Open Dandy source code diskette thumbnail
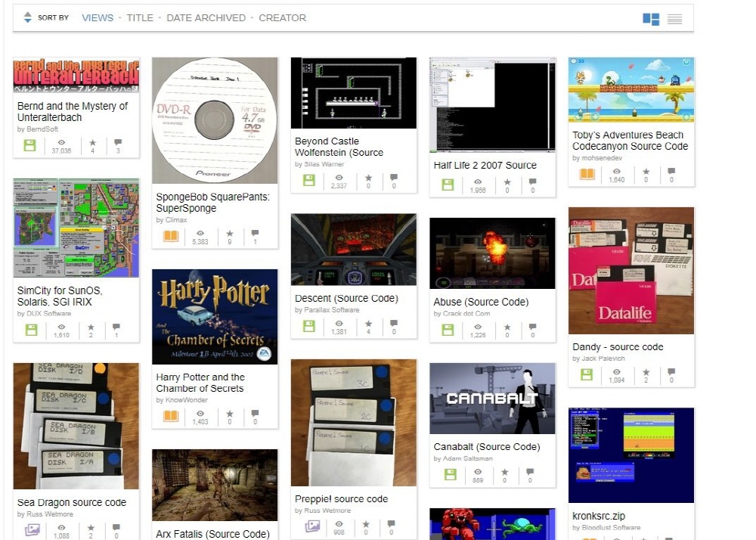Image resolution: width=756 pixels, height=540 pixels. [631, 270]
